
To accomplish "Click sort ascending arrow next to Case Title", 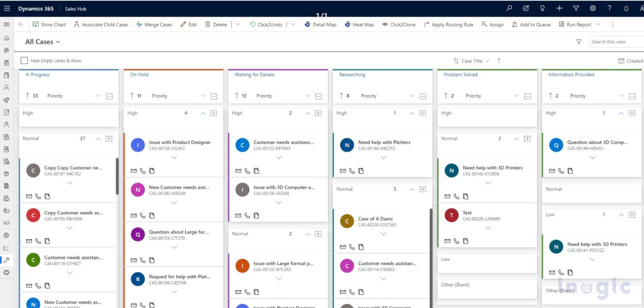I will [x=499, y=61].
